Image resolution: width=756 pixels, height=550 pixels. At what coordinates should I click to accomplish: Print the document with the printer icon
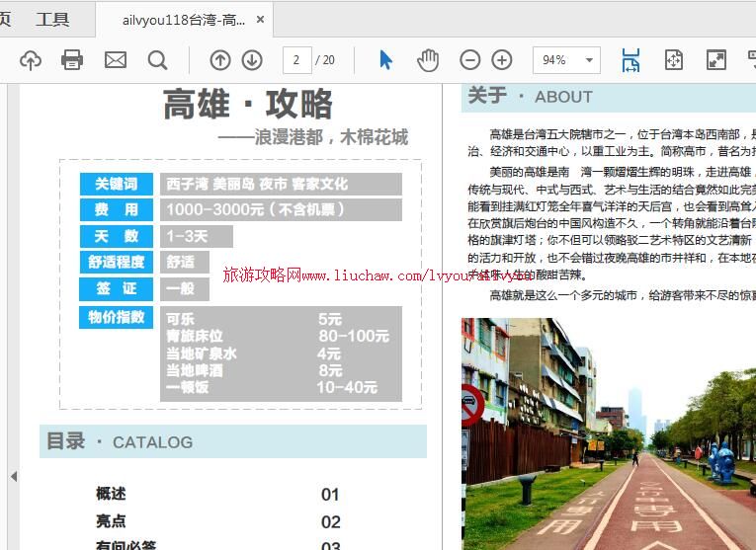(x=72, y=60)
